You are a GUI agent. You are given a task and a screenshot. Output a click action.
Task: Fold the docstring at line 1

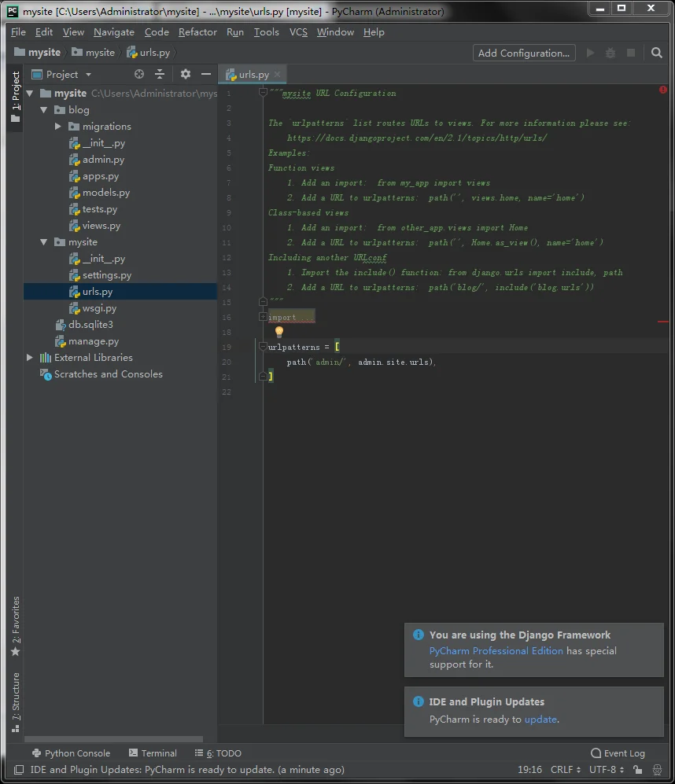(263, 92)
